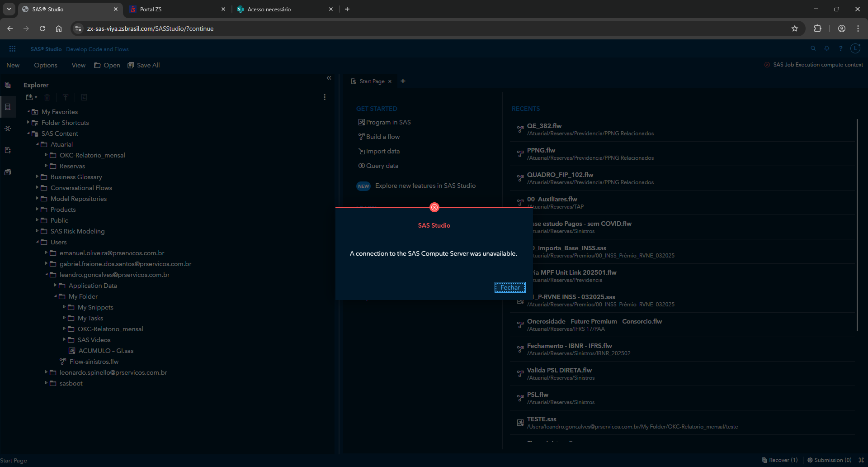Collapse the Atuarial folder
The width and height of the screenshot is (868, 467).
[x=38, y=144]
